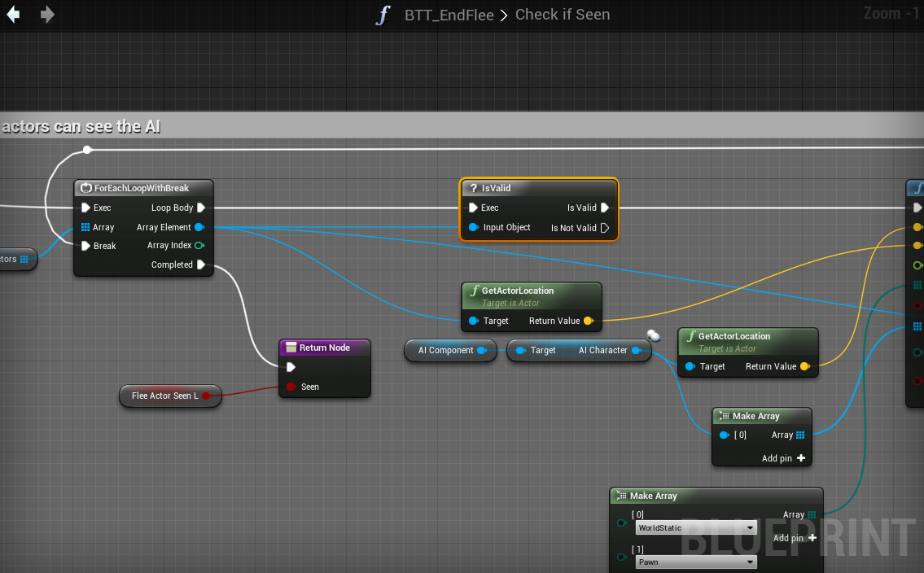Screen dimensions: 924x573
Task: Open the WorldStatic dropdown
Action: click(x=695, y=528)
